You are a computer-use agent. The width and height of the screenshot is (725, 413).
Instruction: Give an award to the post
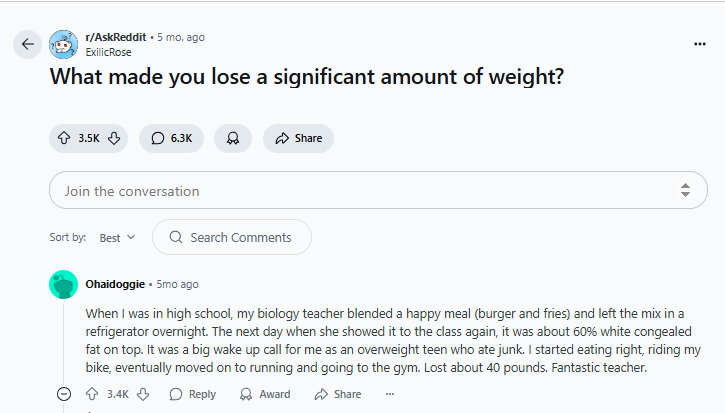[233, 138]
